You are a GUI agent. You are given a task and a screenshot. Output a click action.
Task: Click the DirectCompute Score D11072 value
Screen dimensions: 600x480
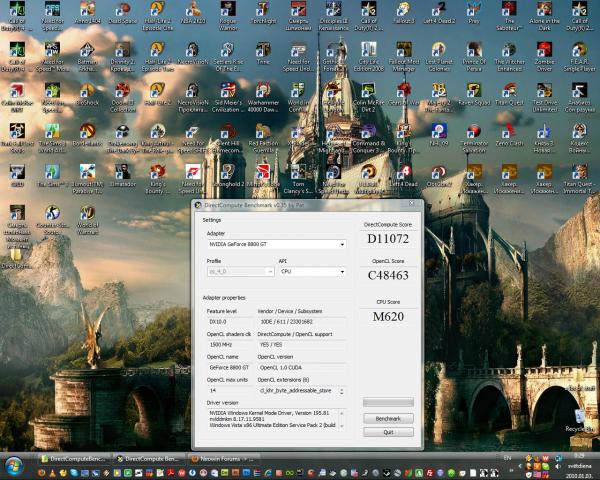388,239
